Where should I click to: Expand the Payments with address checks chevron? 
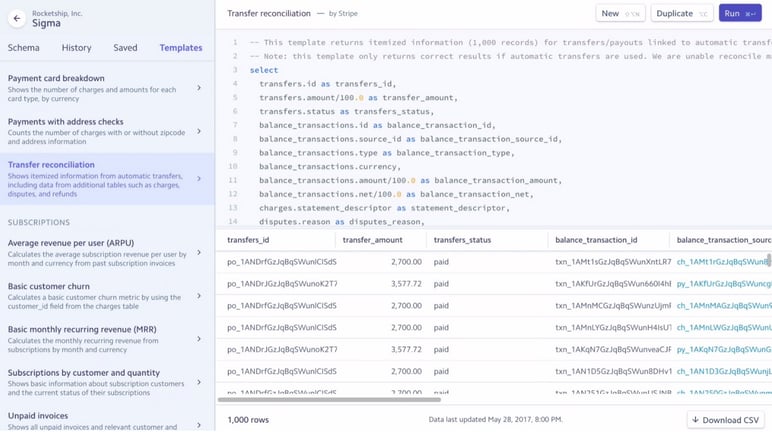pos(199,131)
